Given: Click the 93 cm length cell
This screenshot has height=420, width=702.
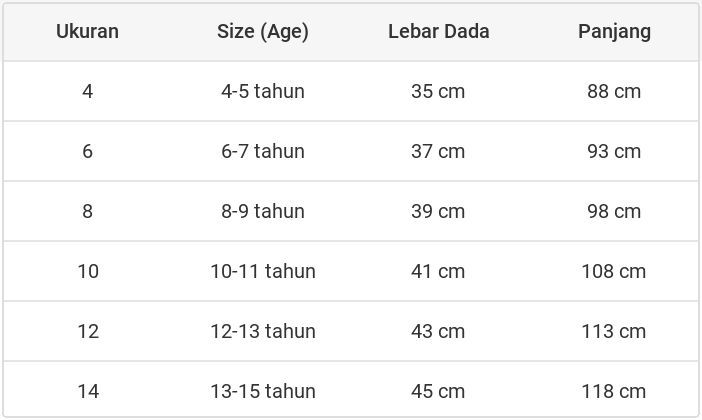Looking at the screenshot, I should pyautogui.click(x=614, y=151).
